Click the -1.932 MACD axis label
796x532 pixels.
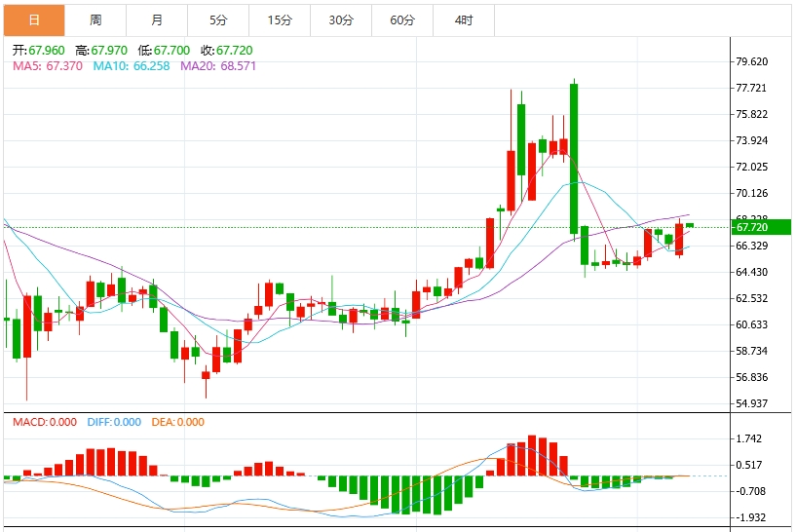(751, 517)
